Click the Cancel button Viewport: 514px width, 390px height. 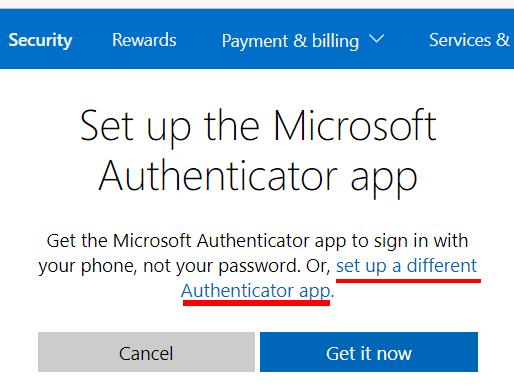tap(146, 352)
